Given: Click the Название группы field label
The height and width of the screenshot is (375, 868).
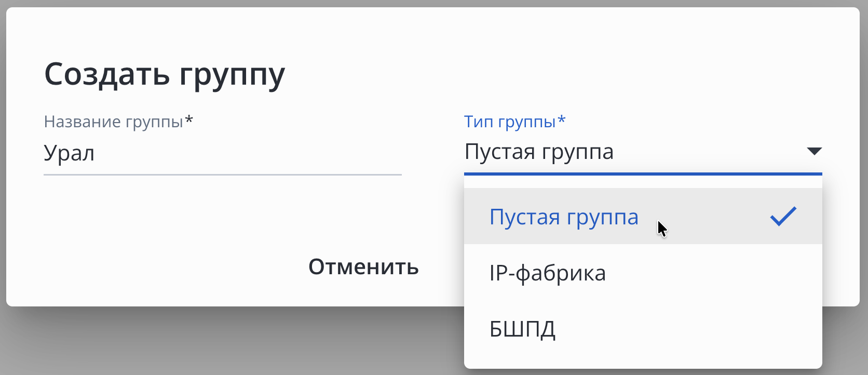Looking at the screenshot, I should coord(113,122).
